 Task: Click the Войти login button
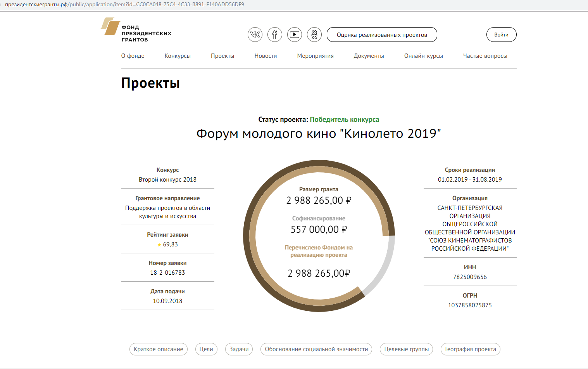(501, 35)
